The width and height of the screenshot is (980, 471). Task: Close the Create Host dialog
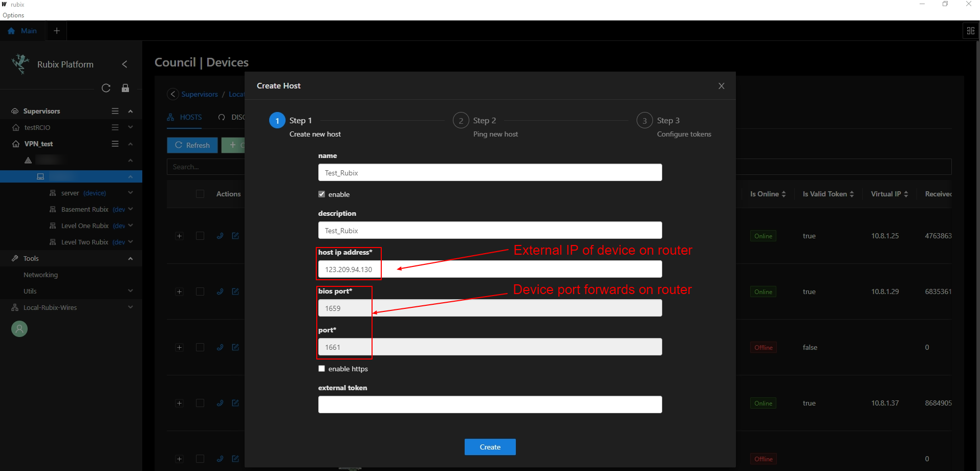point(722,86)
